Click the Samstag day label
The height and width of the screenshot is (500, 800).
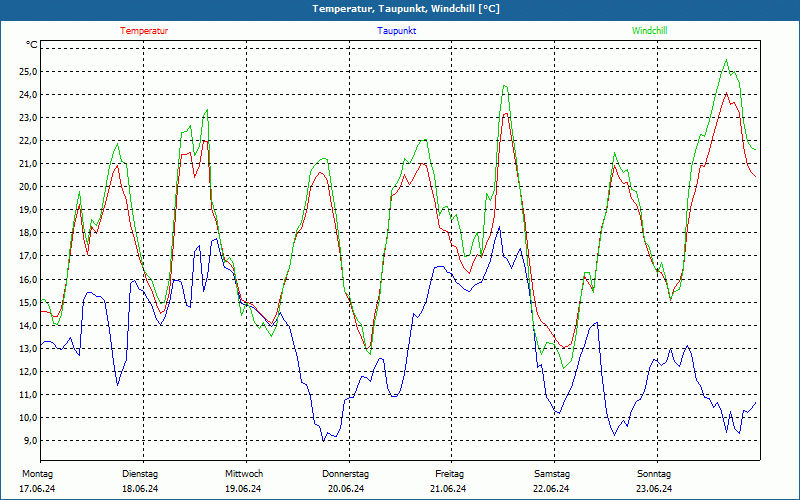pyautogui.click(x=552, y=474)
